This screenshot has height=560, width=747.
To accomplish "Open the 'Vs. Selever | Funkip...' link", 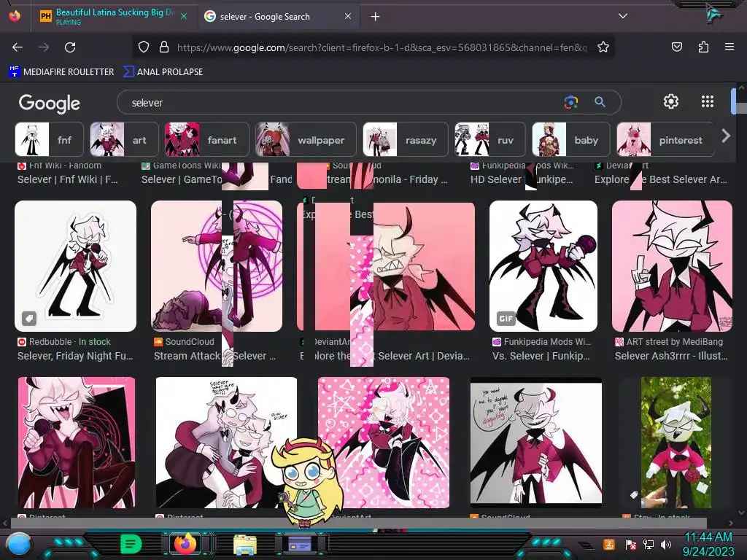I will pyautogui.click(x=541, y=356).
